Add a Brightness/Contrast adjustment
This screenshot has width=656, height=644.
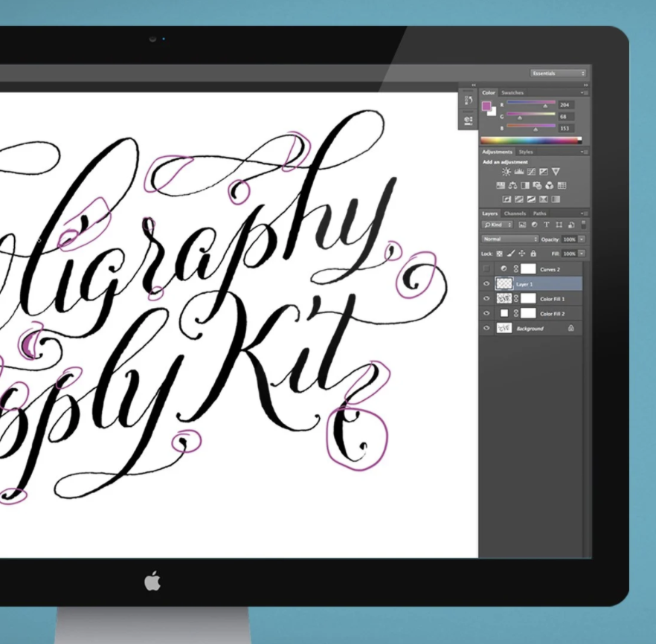pyautogui.click(x=507, y=172)
